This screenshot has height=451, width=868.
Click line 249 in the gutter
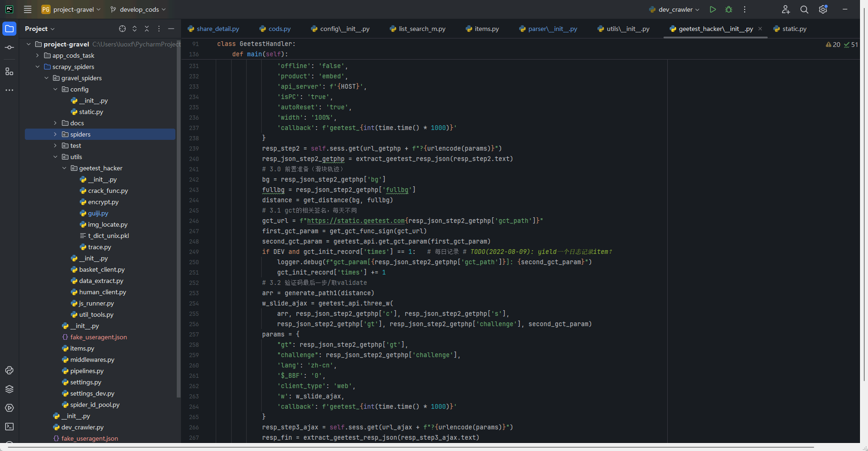point(194,252)
